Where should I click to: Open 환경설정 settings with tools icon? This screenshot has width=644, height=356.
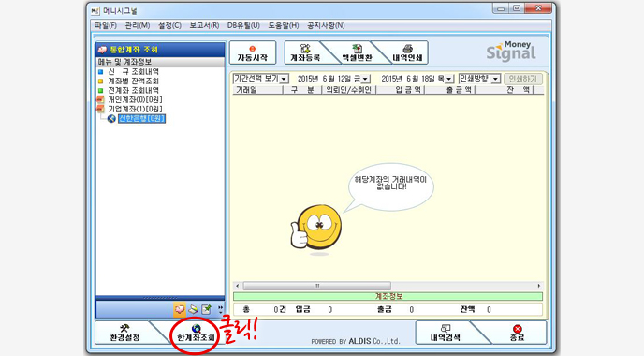pos(124,333)
